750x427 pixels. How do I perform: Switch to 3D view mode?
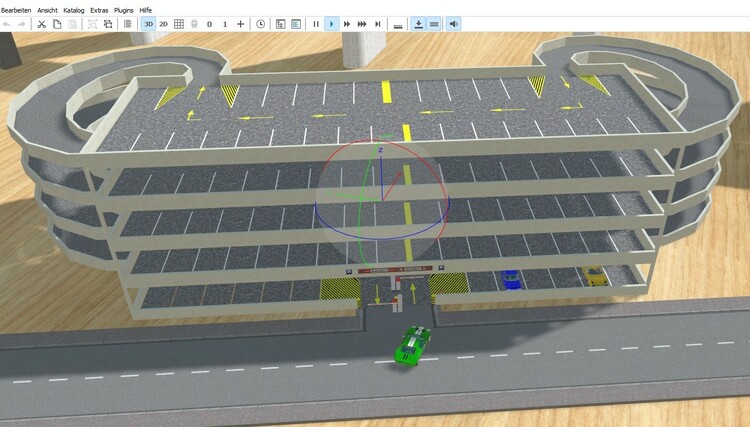tap(148, 24)
